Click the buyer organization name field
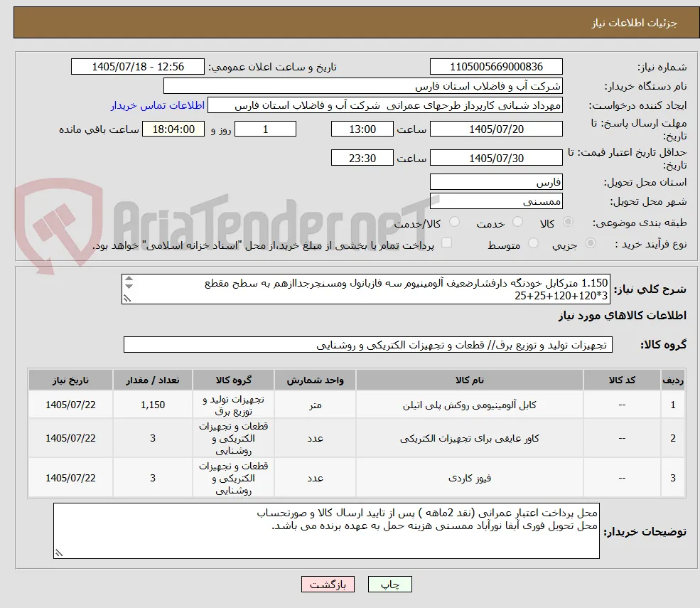700x608 pixels. (x=363, y=86)
